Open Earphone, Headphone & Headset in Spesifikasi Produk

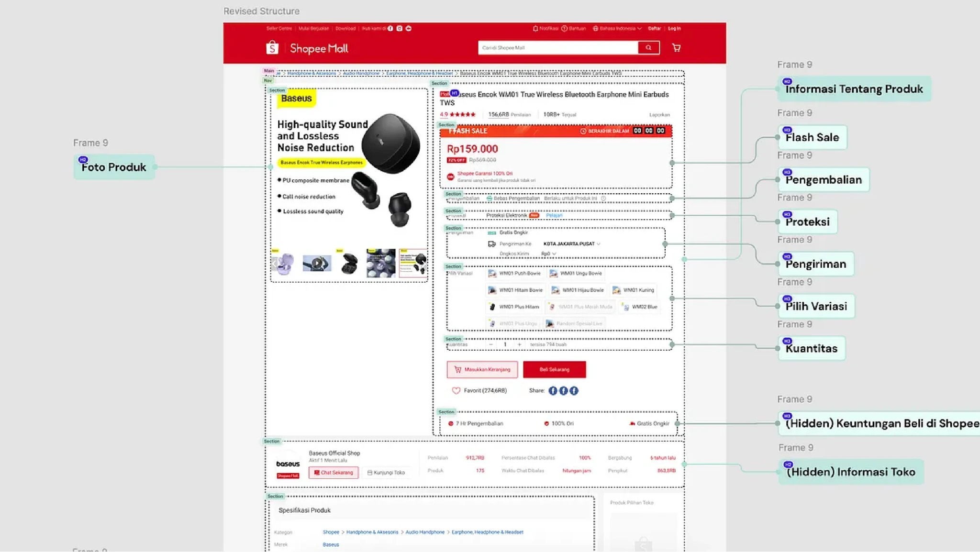[487, 532]
